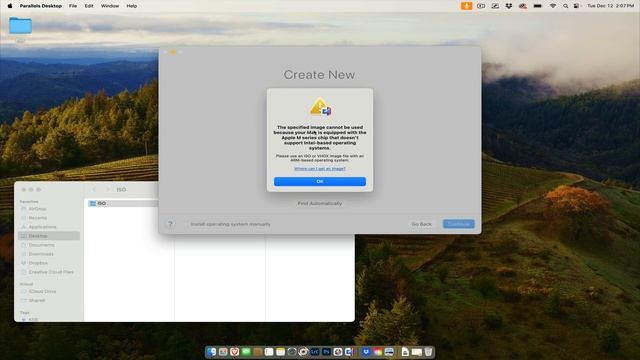Open the Edit menu
Viewport: 640px width, 360px height.
[89, 6]
